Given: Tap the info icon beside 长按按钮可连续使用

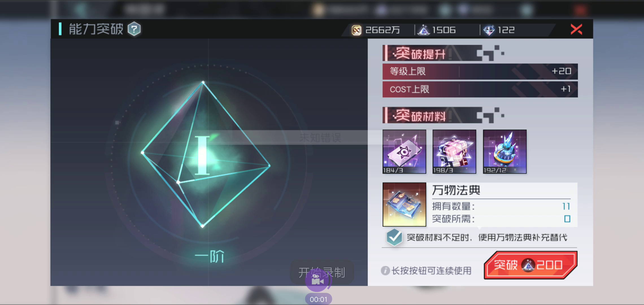Looking at the screenshot, I should (385, 271).
